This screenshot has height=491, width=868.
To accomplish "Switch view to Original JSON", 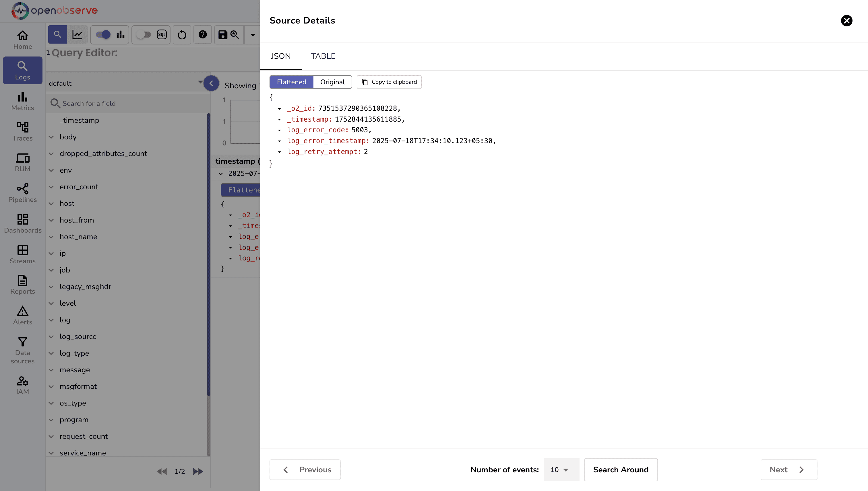I will pyautogui.click(x=332, y=82).
